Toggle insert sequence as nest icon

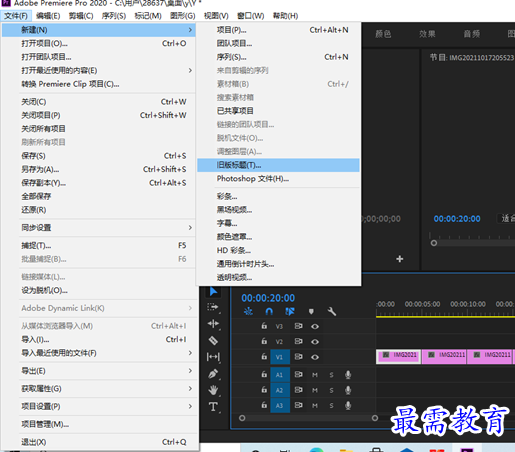[248, 311]
